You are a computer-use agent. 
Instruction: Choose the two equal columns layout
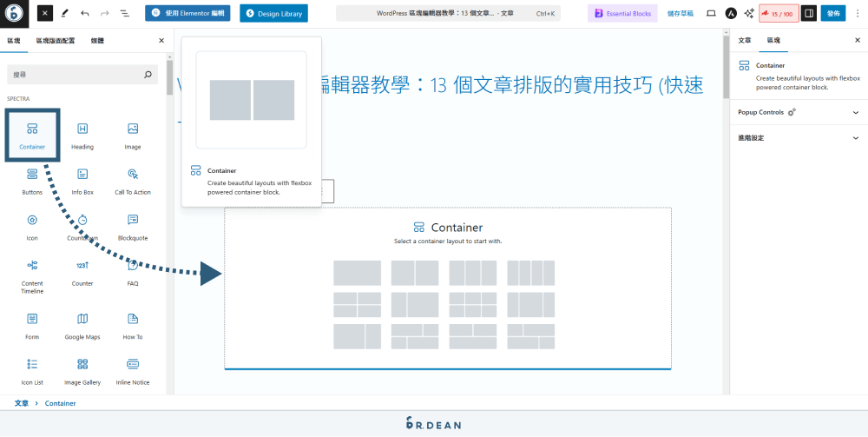pos(415,273)
